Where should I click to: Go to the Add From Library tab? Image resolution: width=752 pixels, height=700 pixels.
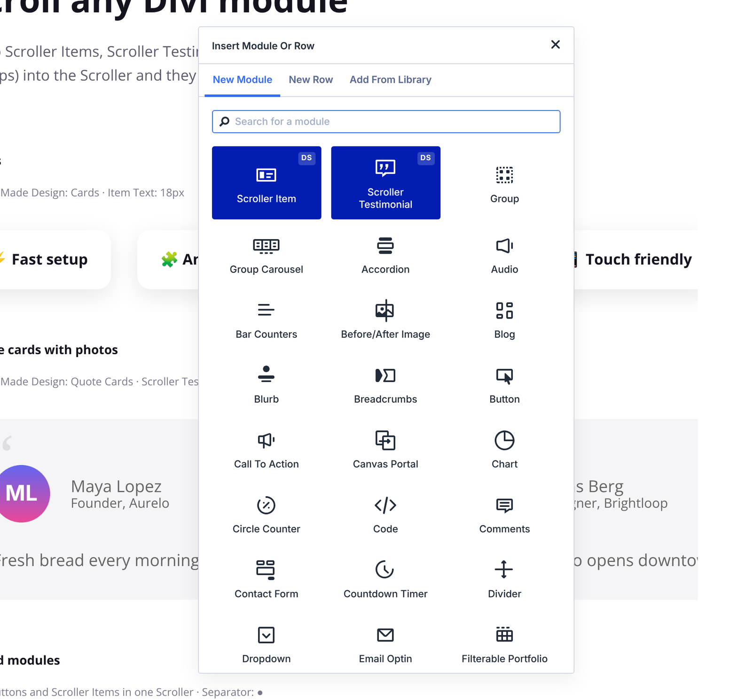tap(391, 80)
